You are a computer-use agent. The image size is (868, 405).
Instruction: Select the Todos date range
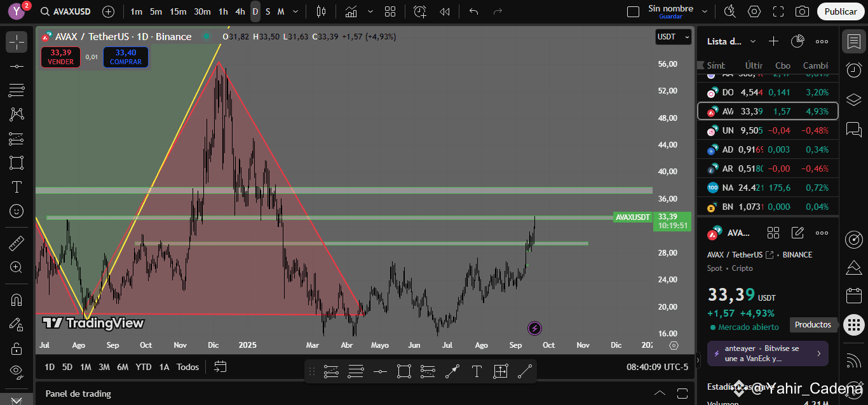187,367
